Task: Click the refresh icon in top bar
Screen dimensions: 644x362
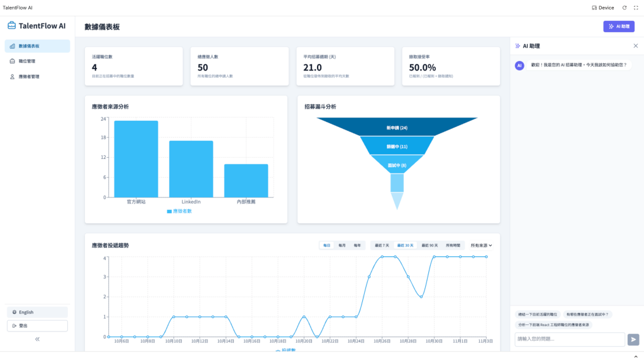Action: 625,8
